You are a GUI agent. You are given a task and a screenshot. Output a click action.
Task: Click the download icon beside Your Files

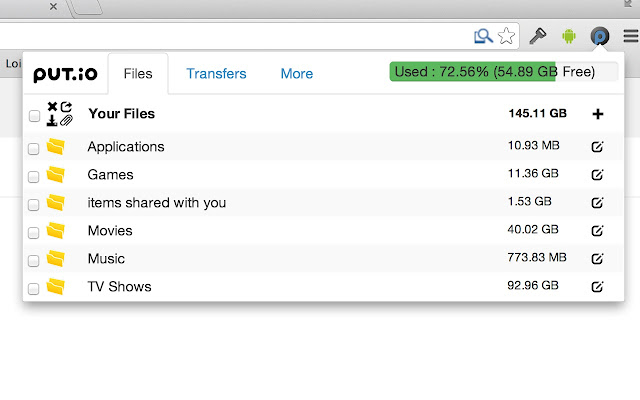(52, 121)
